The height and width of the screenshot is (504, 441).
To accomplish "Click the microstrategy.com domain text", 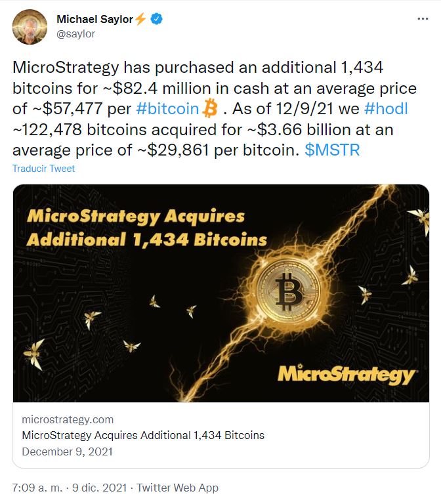I will click(68, 419).
